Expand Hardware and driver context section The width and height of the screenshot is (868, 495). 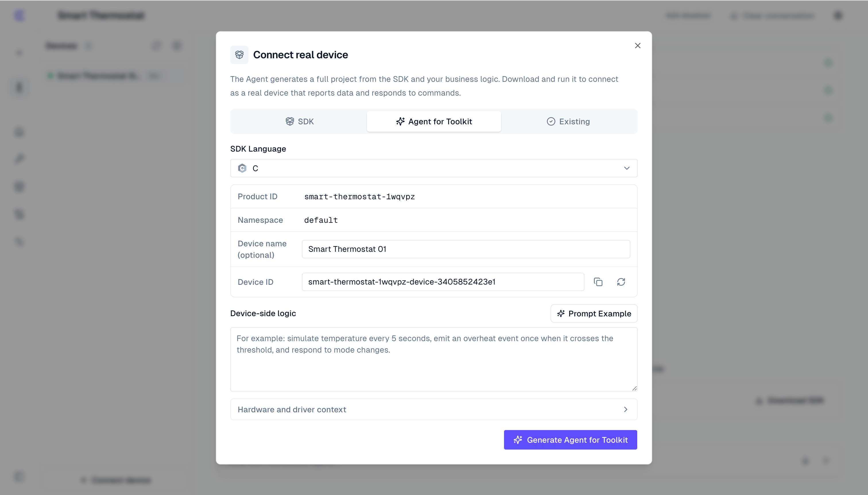434,409
